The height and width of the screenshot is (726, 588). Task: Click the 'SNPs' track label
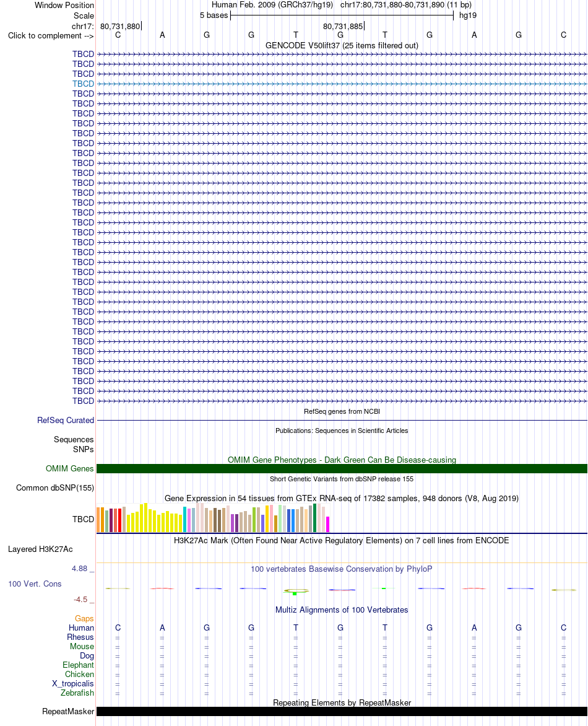coord(84,449)
